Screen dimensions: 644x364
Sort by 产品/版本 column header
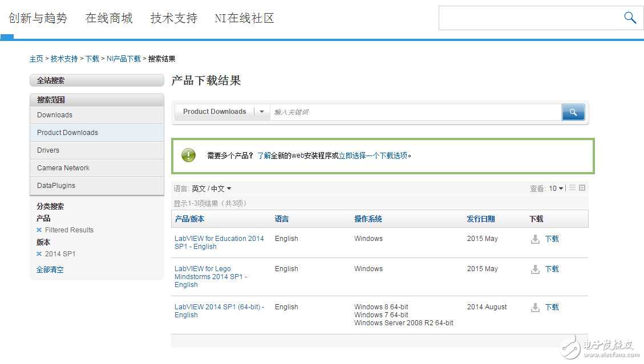pyautogui.click(x=190, y=219)
